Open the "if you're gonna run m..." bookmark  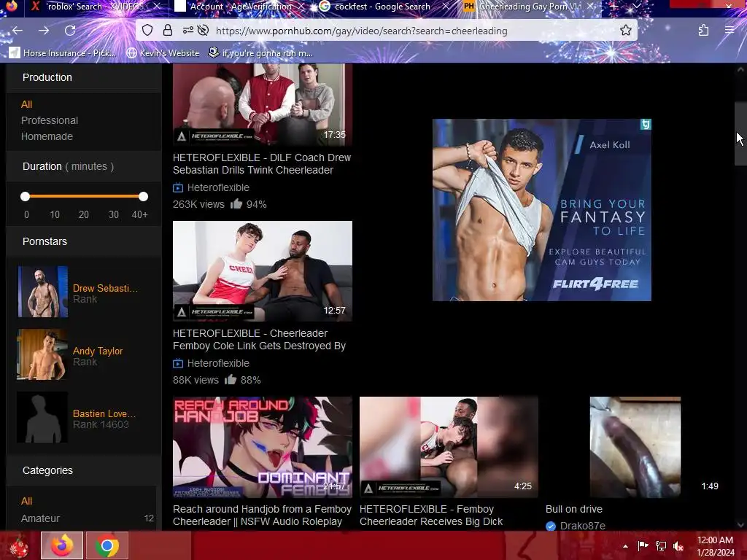pos(260,52)
